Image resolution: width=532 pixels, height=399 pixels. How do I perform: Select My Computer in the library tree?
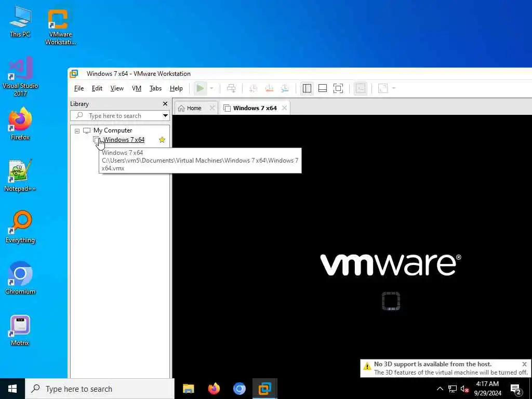[113, 130]
